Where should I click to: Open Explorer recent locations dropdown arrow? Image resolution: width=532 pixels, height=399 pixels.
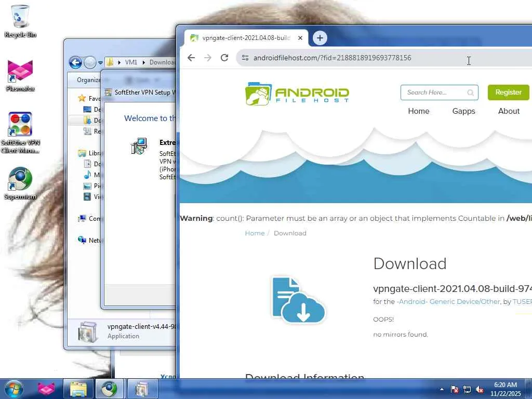(x=100, y=63)
